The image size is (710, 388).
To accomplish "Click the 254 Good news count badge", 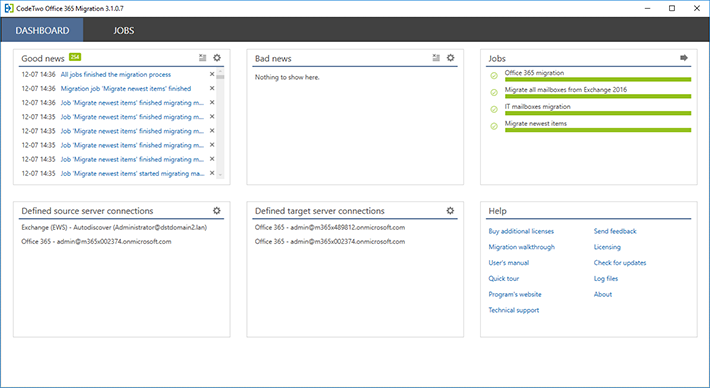I will [x=75, y=57].
